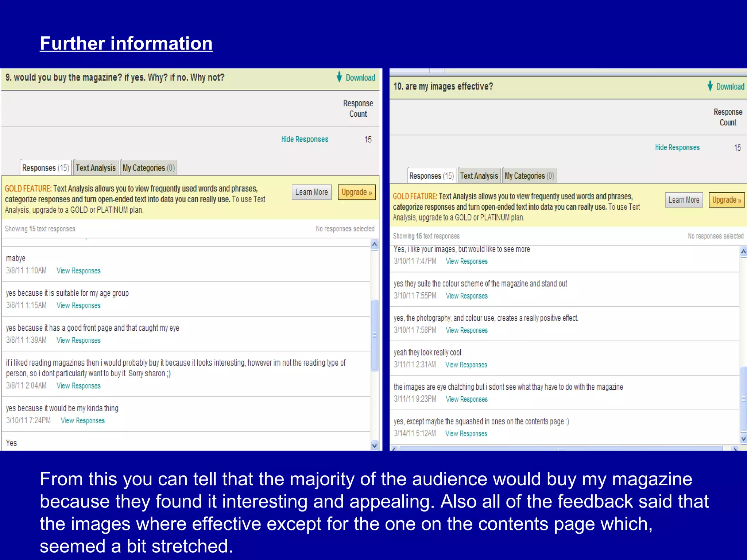Click scroll down arrow in question 10 responses
This screenshot has width=747, height=560.
tap(743, 439)
